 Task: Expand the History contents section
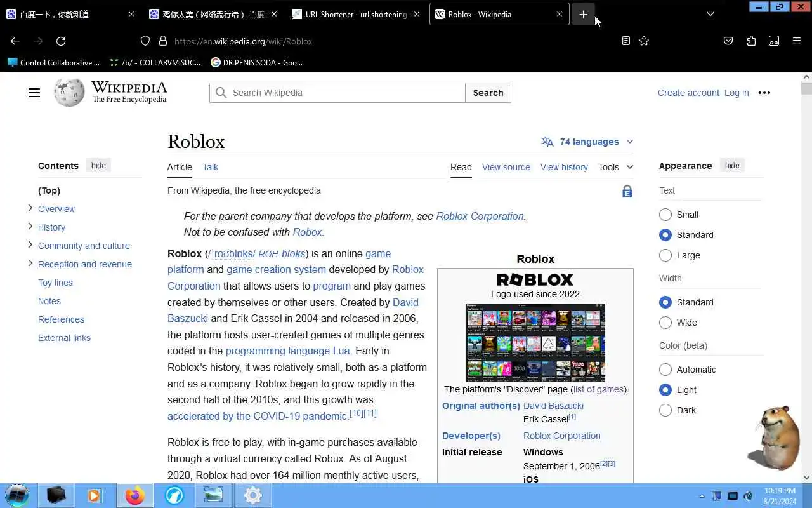tap(30, 227)
